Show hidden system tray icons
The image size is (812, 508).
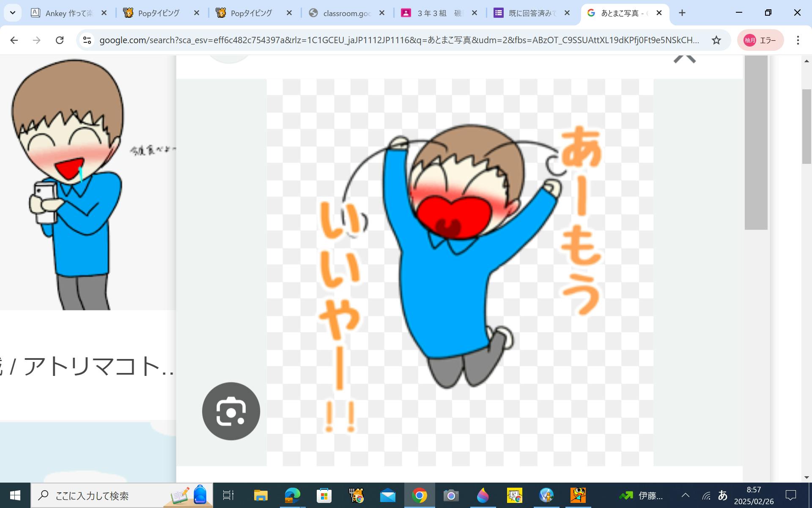click(x=686, y=495)
